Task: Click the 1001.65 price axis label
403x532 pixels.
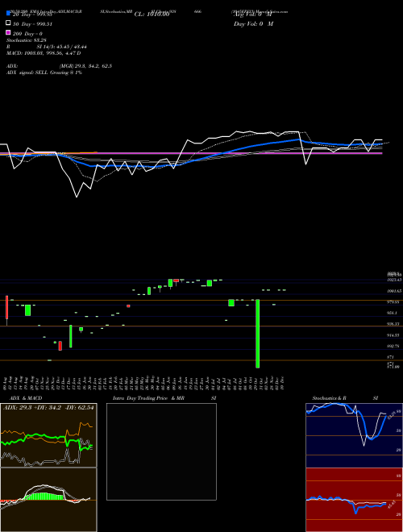Action: click(394, 291)
